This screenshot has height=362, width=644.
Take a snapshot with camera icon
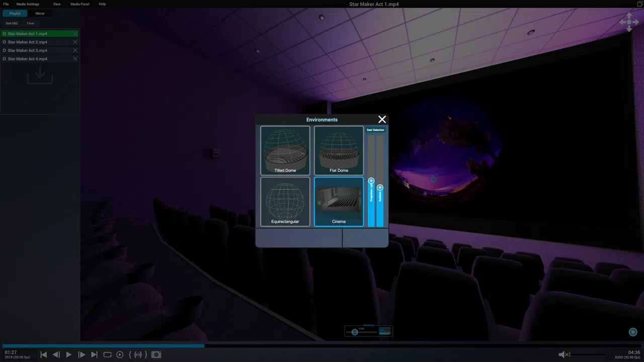pyautogui.click(x=156, y=354)
